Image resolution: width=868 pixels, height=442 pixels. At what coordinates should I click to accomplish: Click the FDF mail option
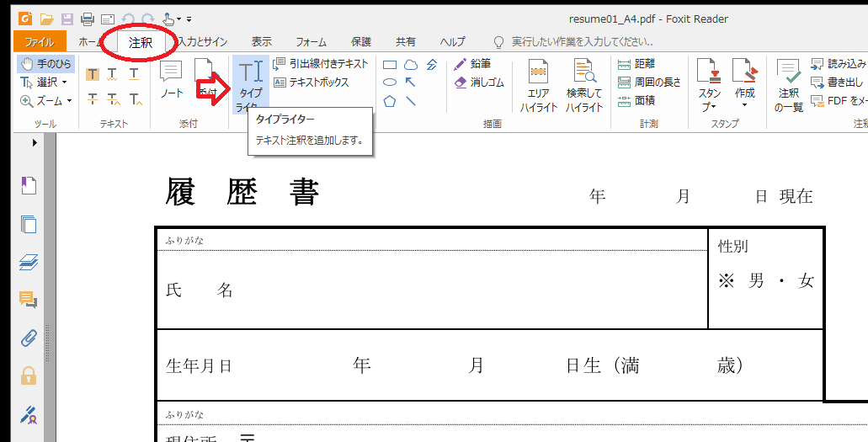(x=838, y=101)
